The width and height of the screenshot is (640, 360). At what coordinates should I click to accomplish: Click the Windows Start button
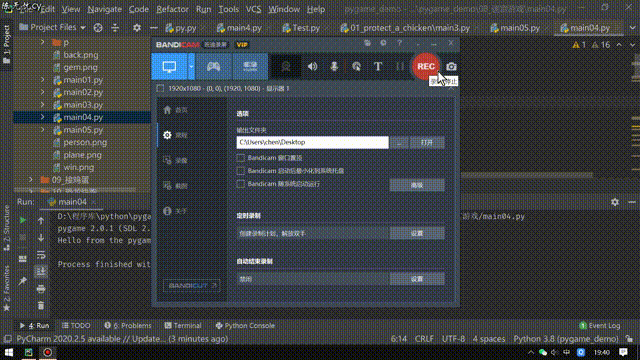[x=9, y=352]
